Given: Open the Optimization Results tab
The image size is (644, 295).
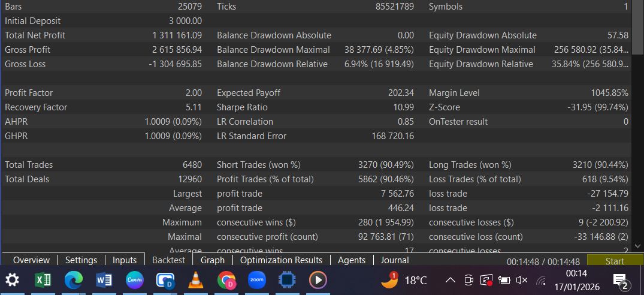Looking at the screenshot, I should click(281, 260).
